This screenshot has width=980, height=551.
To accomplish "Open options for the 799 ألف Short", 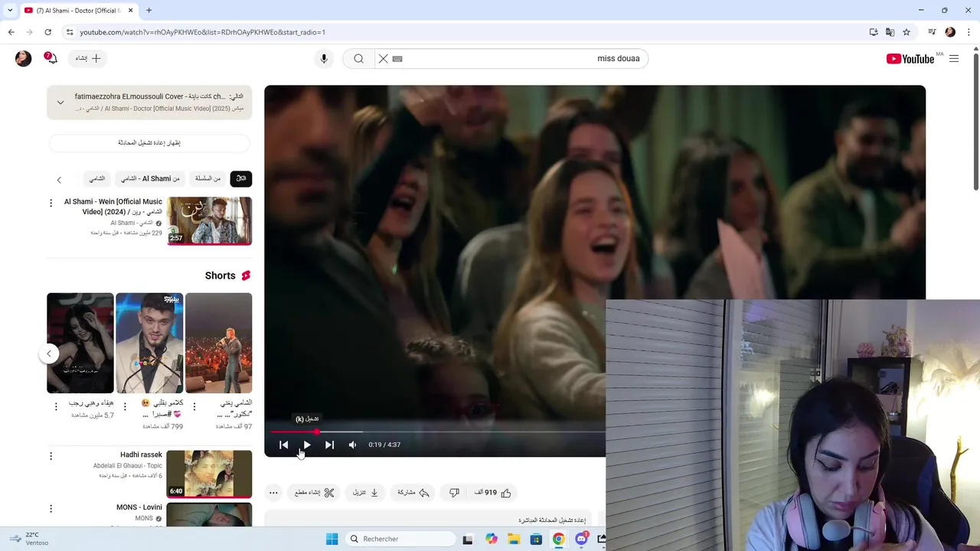I will pyautogui.click(x=125, y=407).
